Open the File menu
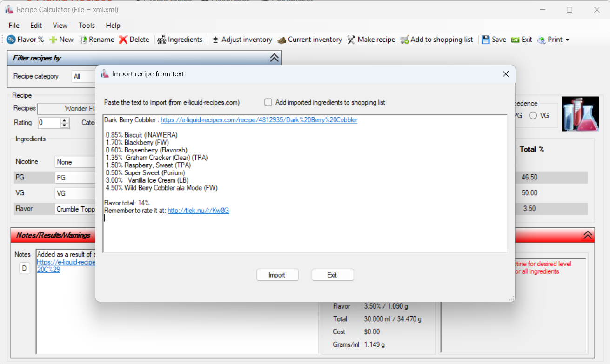This screenshot has height=364, width=610. pos(14,26)
